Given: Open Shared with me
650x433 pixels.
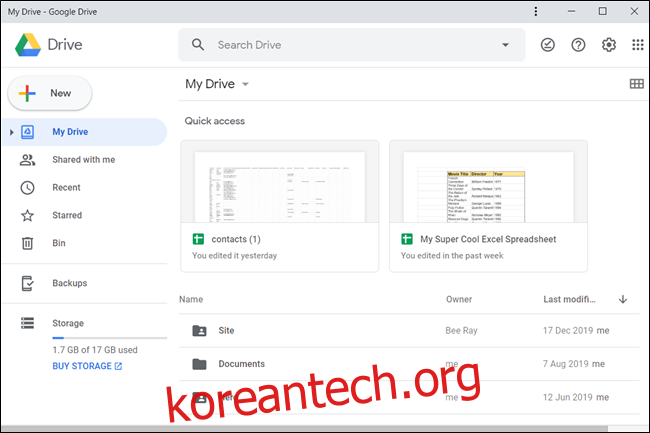Looking at the screenshot, I should 84,160.
